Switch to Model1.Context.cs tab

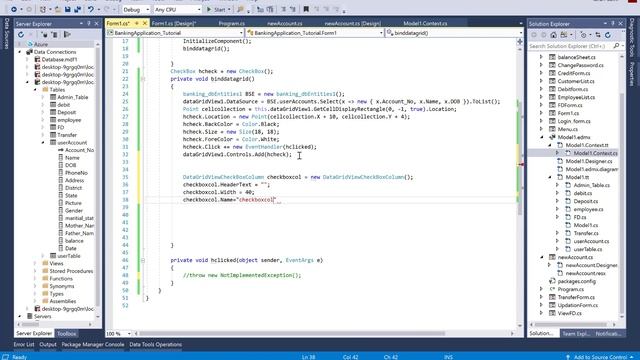pyautogui.click(x=425, y=24)
